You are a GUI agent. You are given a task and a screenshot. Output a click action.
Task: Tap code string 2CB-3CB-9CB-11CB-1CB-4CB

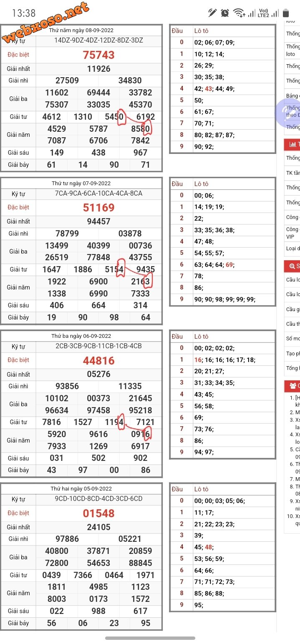point(98,346)
